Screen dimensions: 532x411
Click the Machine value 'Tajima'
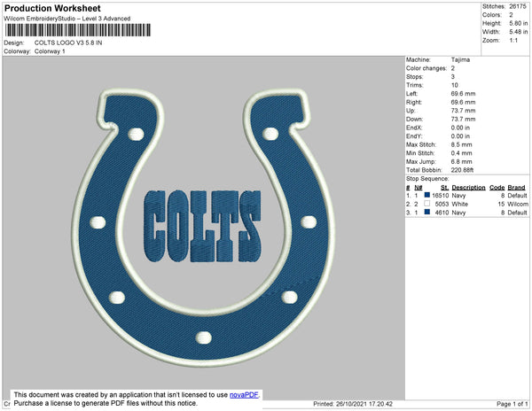[x=460, y=59]
